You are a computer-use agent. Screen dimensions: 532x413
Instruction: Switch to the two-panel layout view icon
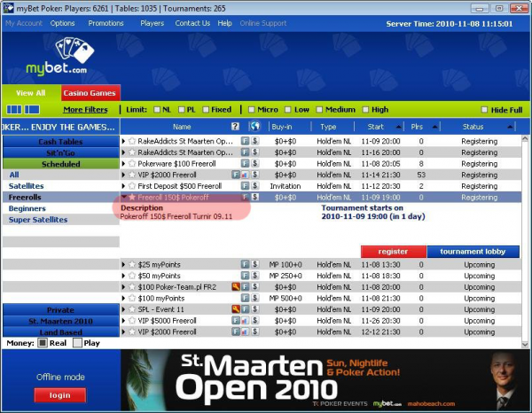pyautogui.click(x=32, y=110)
